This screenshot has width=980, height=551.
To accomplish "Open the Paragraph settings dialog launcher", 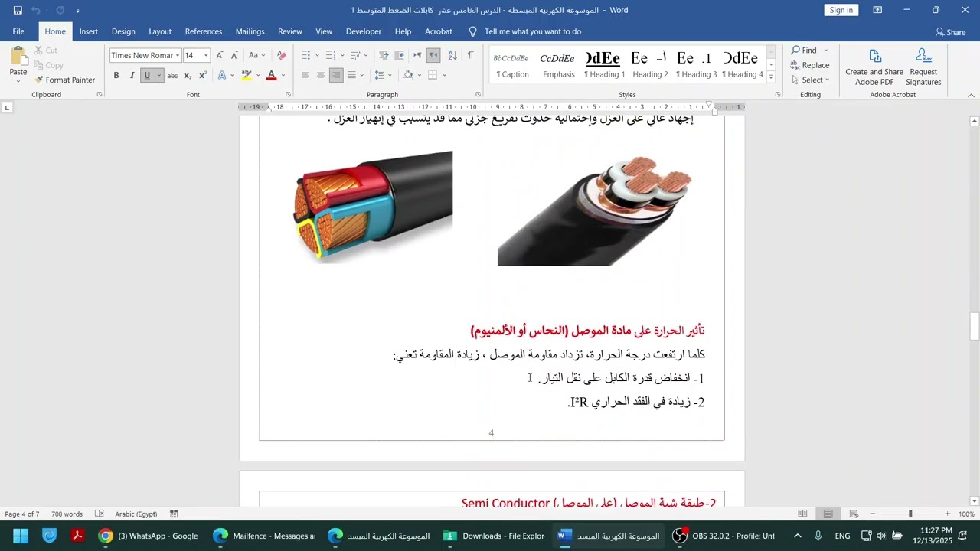I will tap(478, 95).
